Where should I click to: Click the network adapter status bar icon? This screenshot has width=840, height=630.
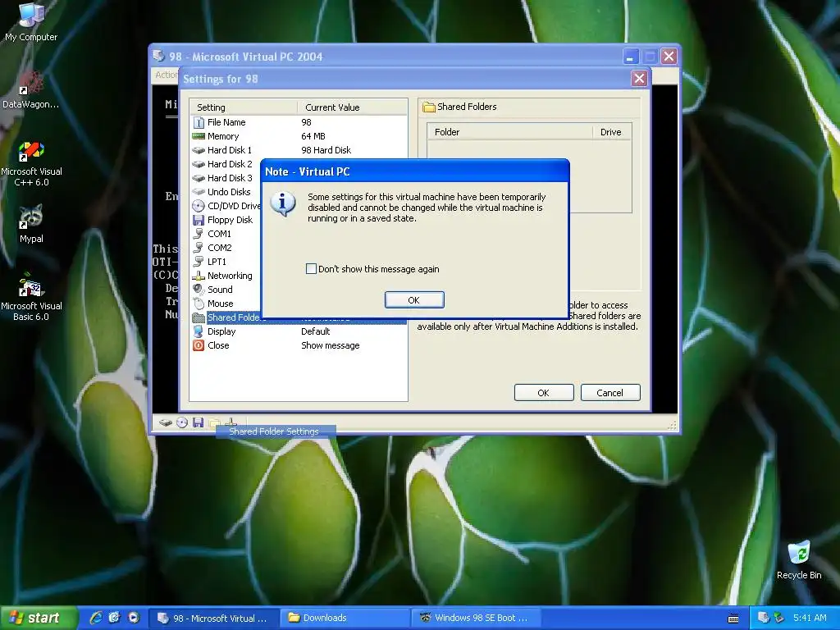pyautogui.click(x=231, y=422)
